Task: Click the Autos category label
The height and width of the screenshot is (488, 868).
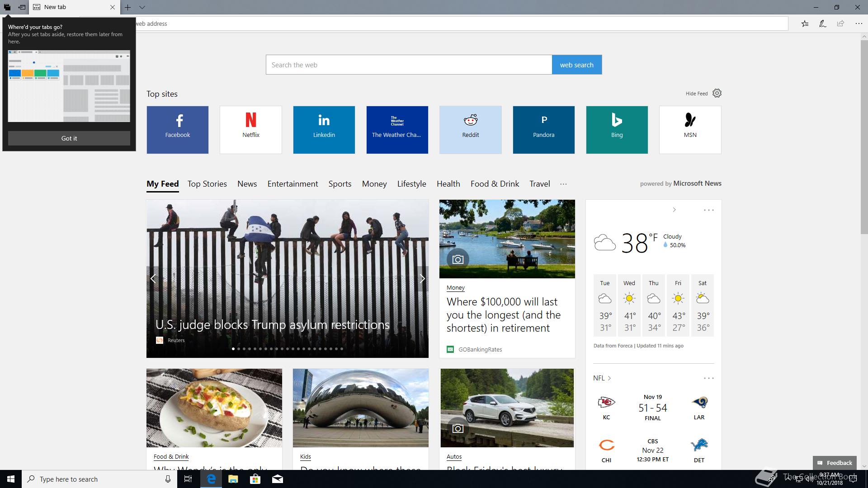Action: 454,457
